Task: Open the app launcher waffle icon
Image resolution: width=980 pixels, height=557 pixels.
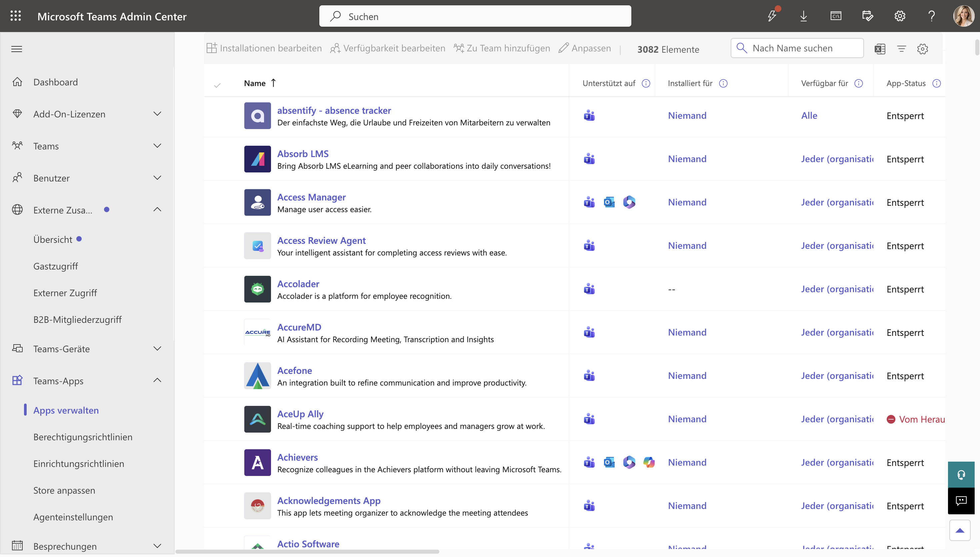Action: (16, 16)
